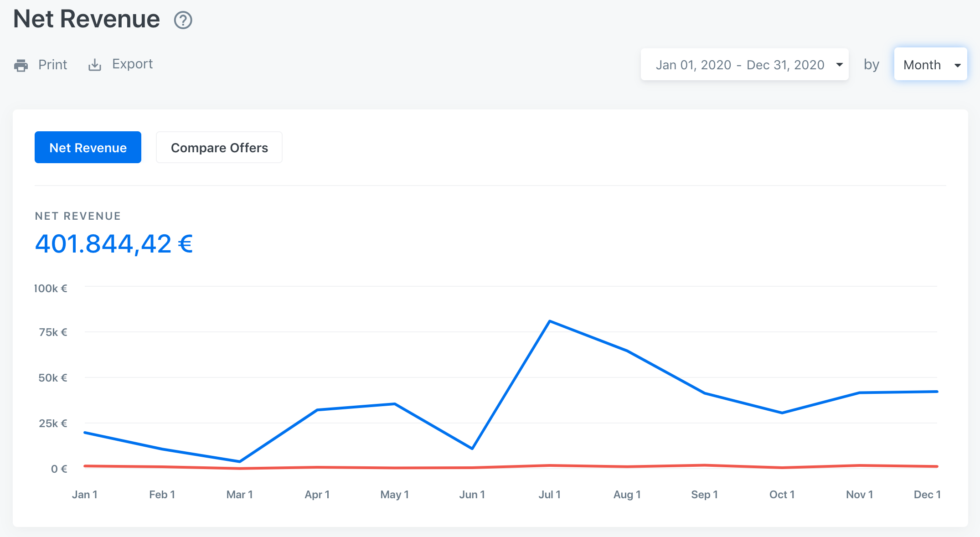Click the printer icon

21,66
